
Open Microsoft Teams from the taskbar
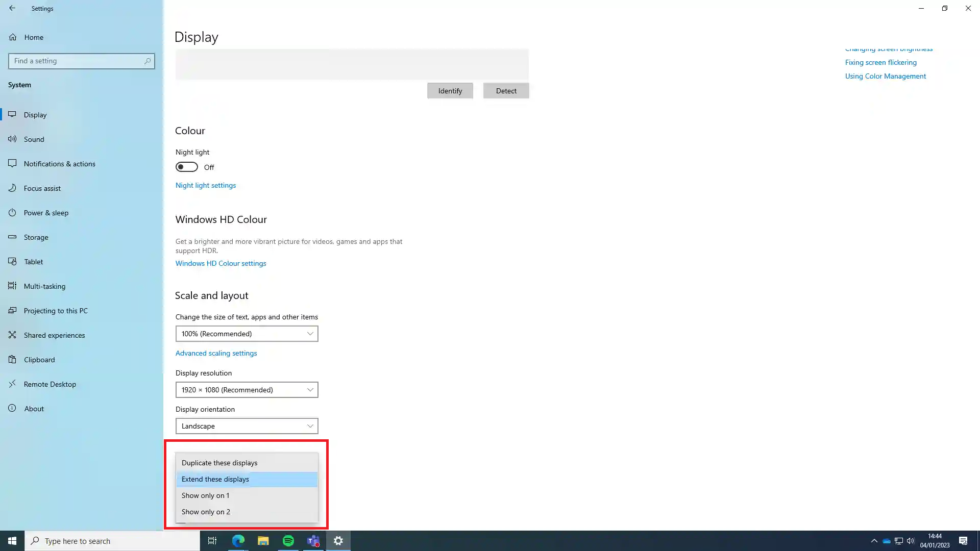[x=313, y=540]
